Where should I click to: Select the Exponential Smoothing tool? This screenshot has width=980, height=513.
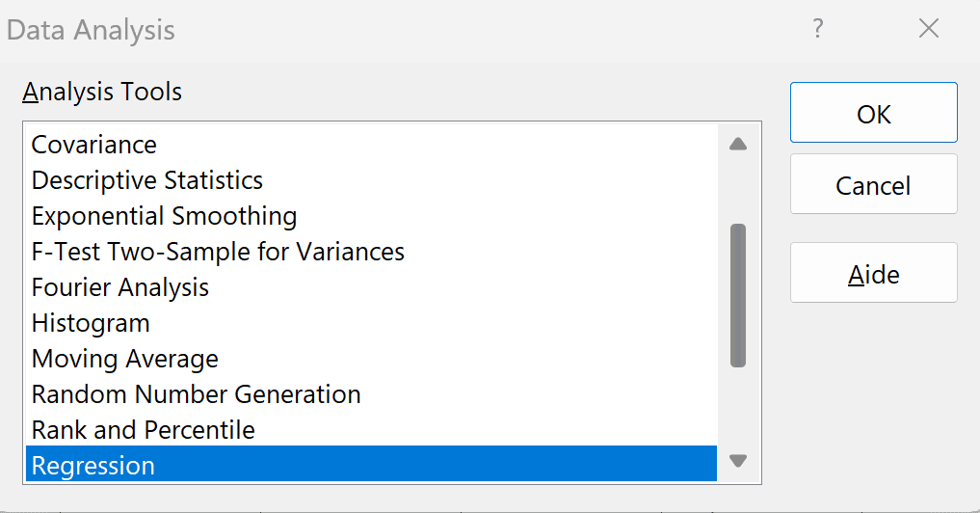coord(164,216)
